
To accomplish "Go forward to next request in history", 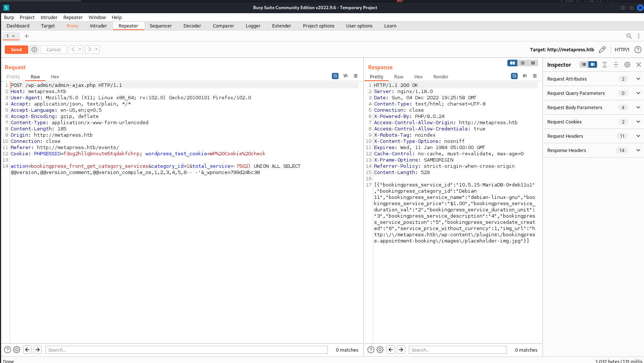I will (89, 49).
